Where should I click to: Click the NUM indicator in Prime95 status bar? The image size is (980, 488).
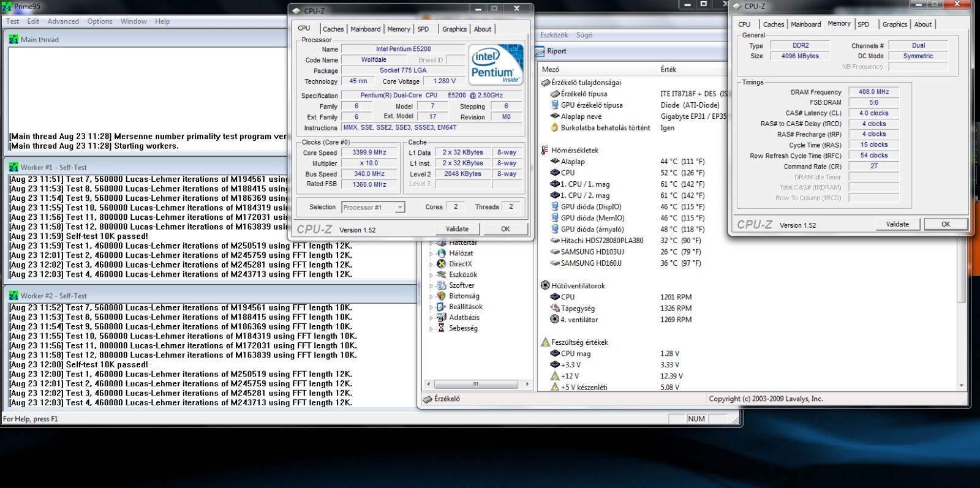coord(696,419)
